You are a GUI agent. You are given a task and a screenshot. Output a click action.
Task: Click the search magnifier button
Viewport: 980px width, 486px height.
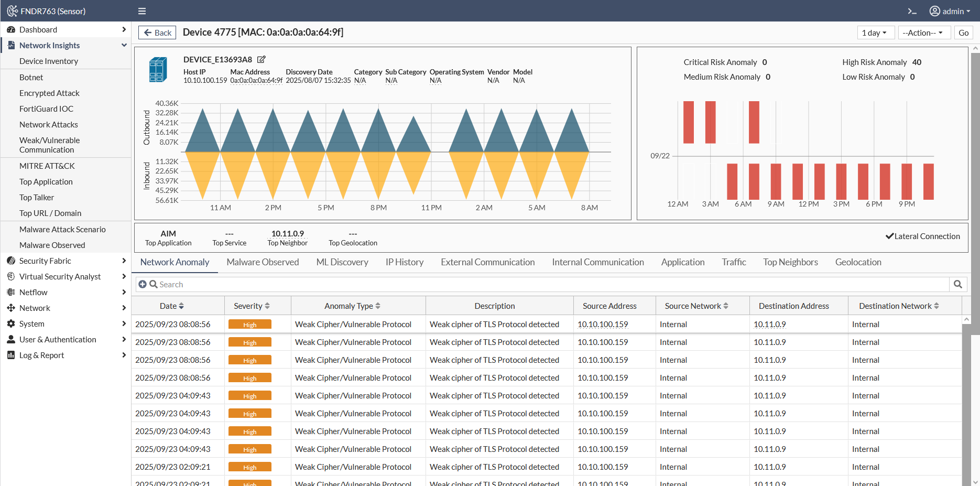click(958, 284)
